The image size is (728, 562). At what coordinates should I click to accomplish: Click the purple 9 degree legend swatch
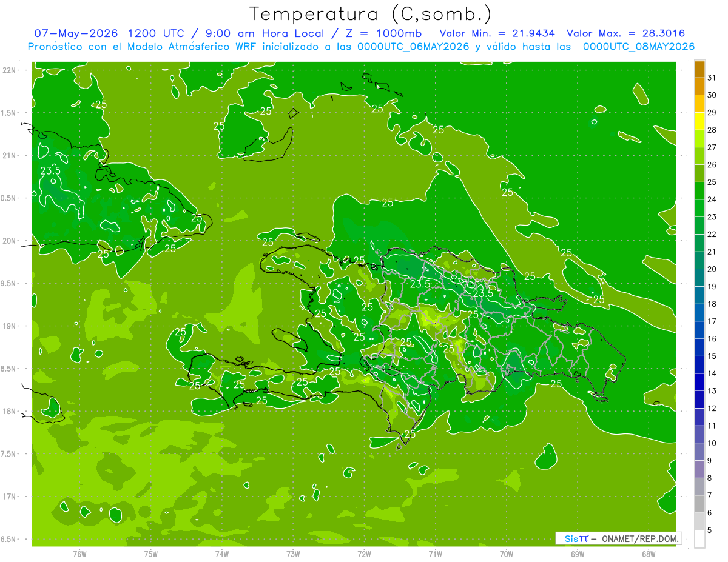pos(699,452)
